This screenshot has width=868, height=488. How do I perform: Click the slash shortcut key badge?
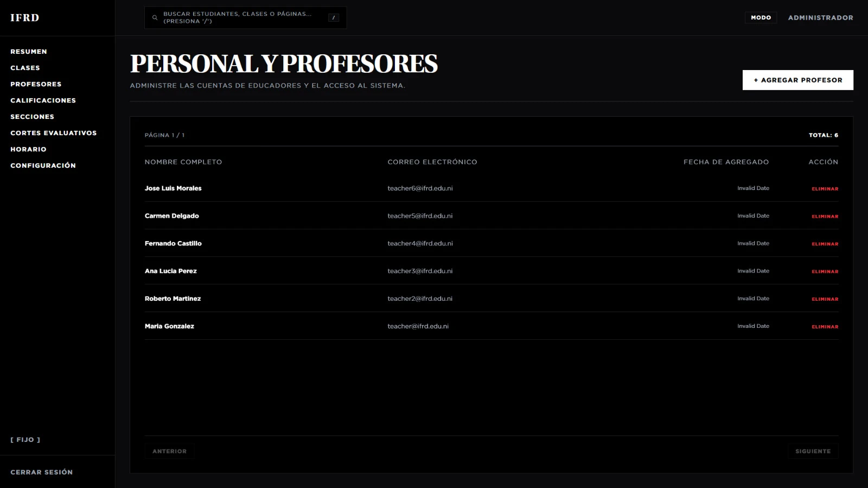click(x=333, y=18)
